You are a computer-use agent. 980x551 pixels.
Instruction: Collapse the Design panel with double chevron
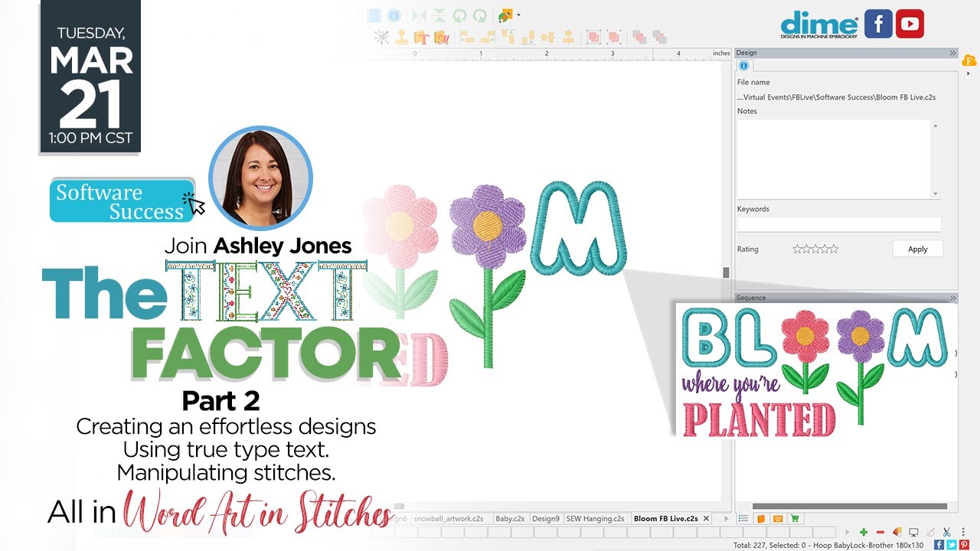pyautogui.click(x=953, y=53)
